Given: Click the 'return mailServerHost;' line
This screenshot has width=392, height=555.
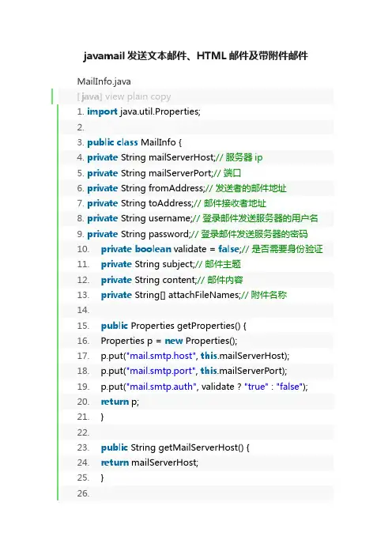Looking at the screenshot, I should point(149,462).
